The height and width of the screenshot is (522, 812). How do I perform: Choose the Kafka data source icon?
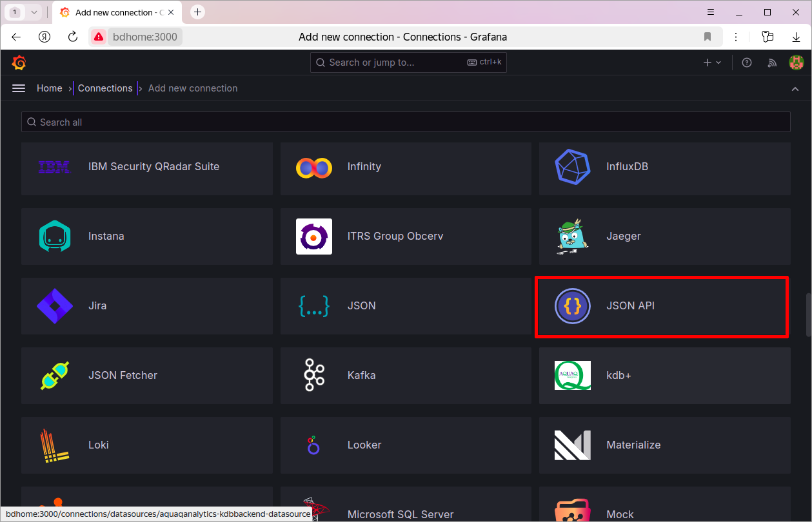tap(314, 375)
